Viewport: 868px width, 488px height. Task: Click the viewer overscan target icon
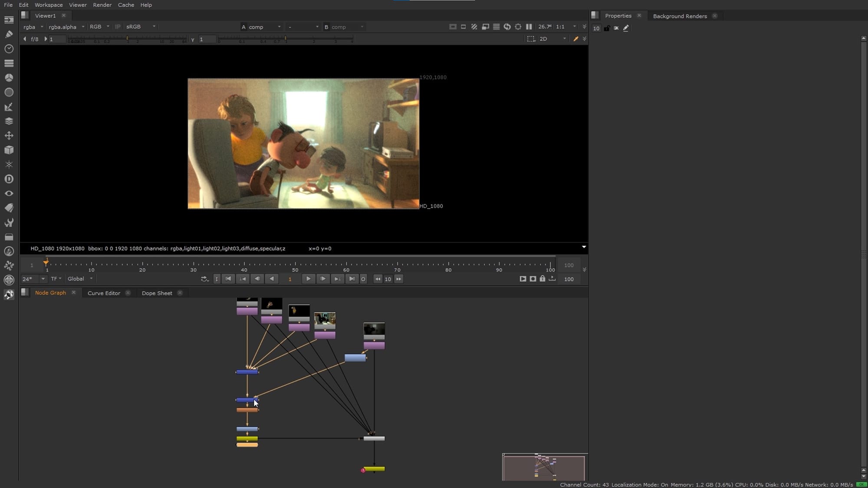(x=518, y=26)
